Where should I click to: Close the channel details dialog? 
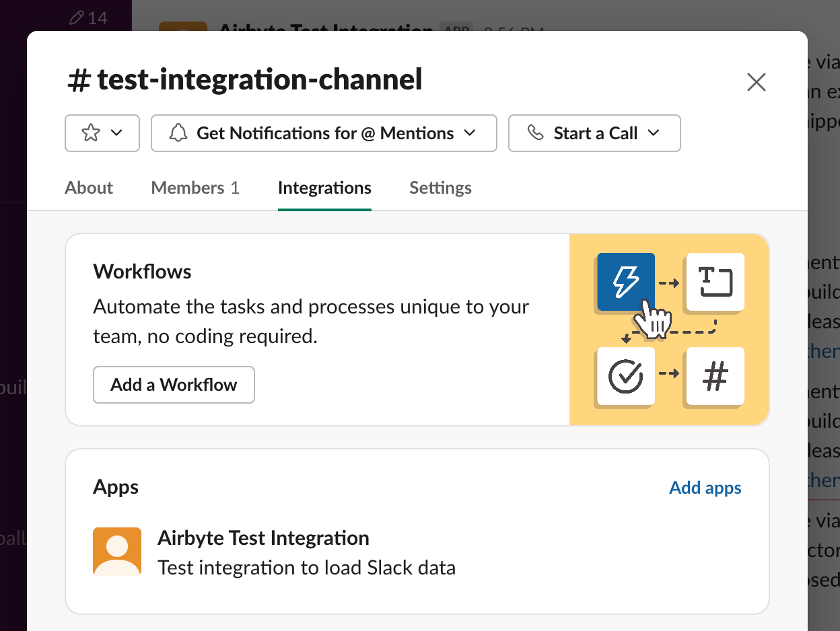tap(757, 82)
